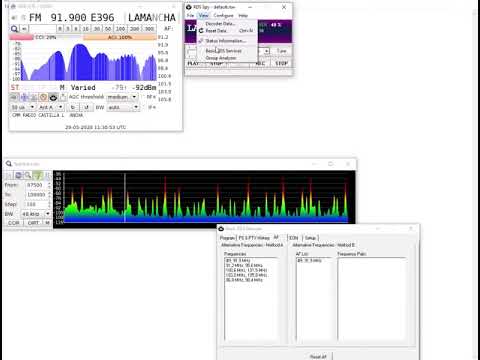This screenshot has height=360, width=480.
Task: Click the LAMANCHA station name text
Action: pos(152,18)
